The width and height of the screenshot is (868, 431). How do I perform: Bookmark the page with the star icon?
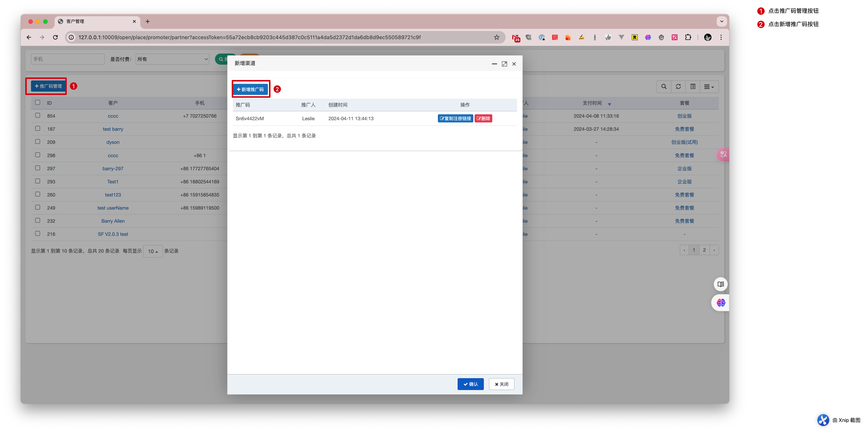click(496, 37)
